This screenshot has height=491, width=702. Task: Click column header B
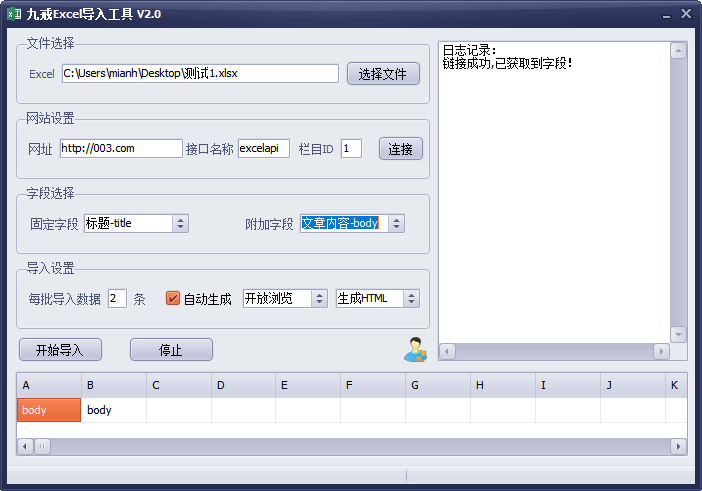click(x=114, y=385)
